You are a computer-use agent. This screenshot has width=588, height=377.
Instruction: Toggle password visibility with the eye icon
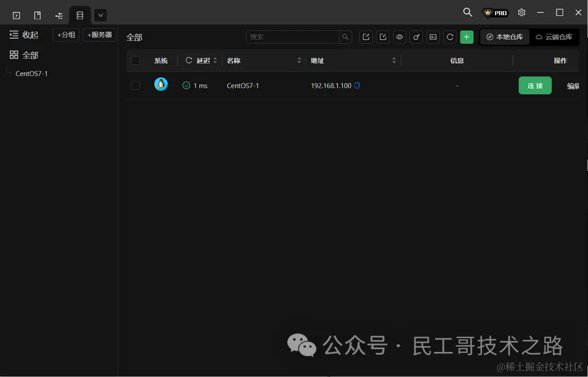[400, 37]
